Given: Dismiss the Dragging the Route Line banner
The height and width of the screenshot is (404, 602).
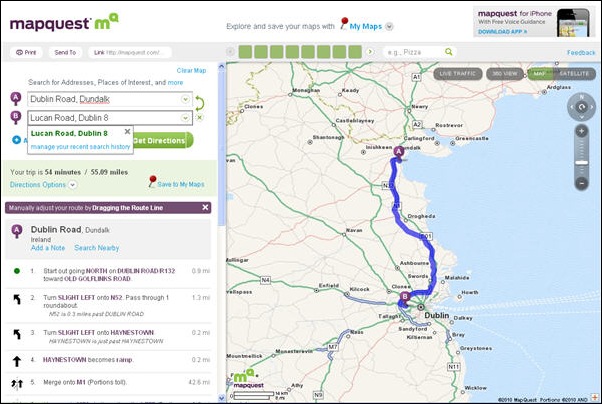Looking at the screenshot, I should click(205, 207).
